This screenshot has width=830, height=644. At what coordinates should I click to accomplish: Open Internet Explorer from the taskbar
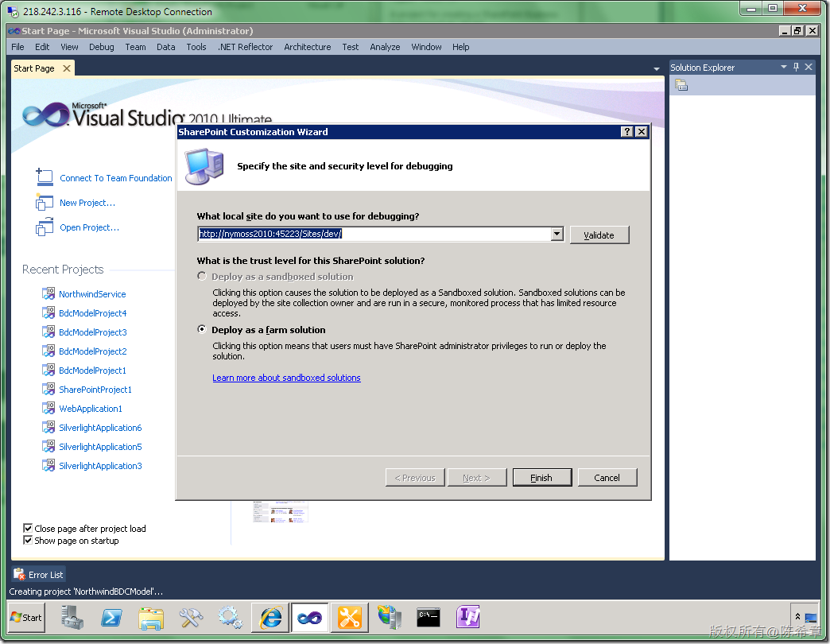click(270, 618)
